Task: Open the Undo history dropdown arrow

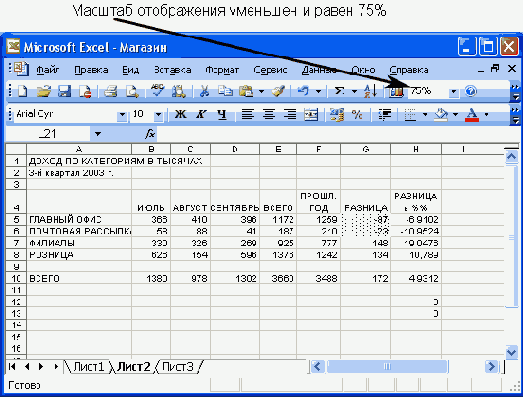Action: tap(319, 91)
